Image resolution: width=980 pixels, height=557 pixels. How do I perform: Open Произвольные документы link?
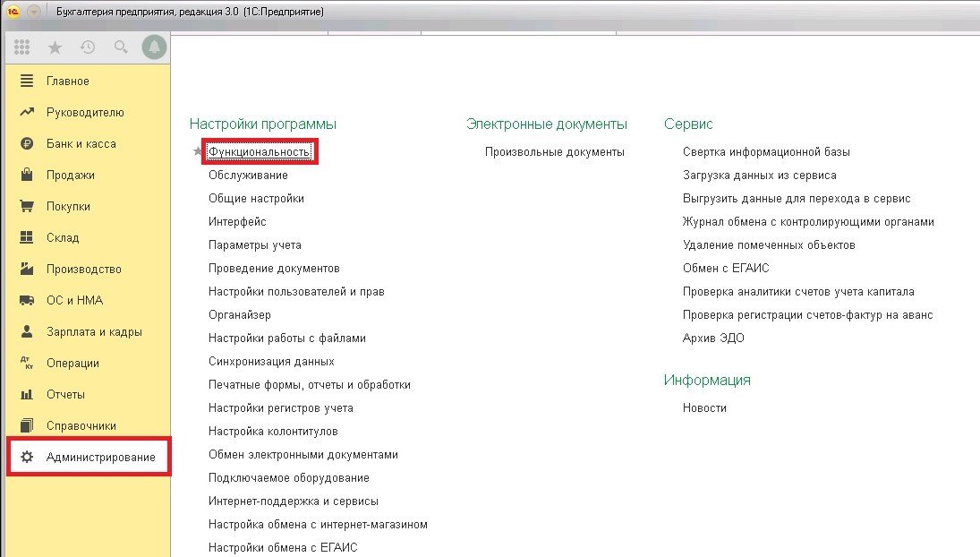(x=554, y=152)
